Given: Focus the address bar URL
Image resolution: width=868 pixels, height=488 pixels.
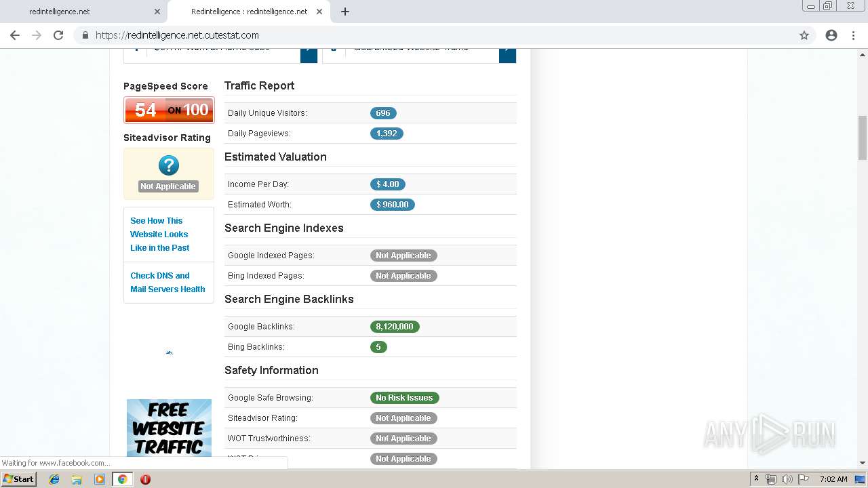Looking at the screenshot, I should tap(177, 35).
